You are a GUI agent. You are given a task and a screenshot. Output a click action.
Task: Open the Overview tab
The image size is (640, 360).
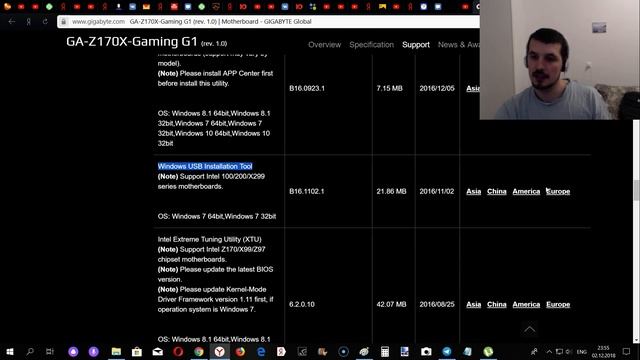pyautogui.click(x=324, y=45)
